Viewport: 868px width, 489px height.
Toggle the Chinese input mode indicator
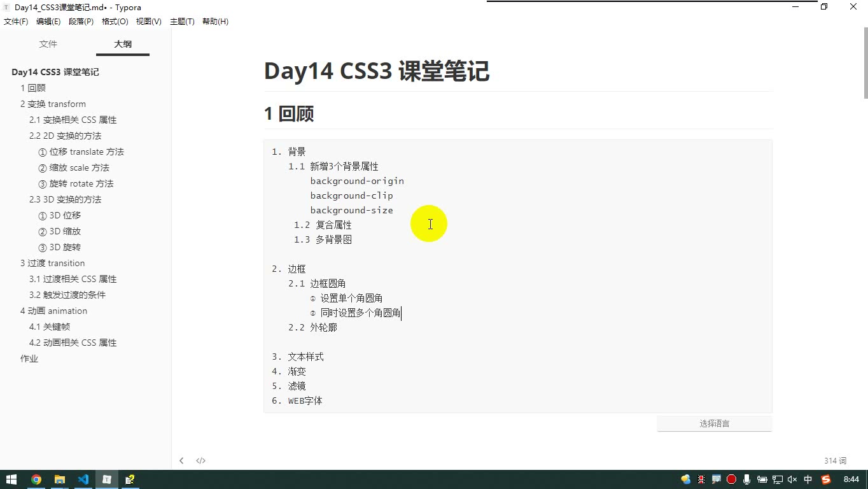pyautogui.click(x=808, y=479)
